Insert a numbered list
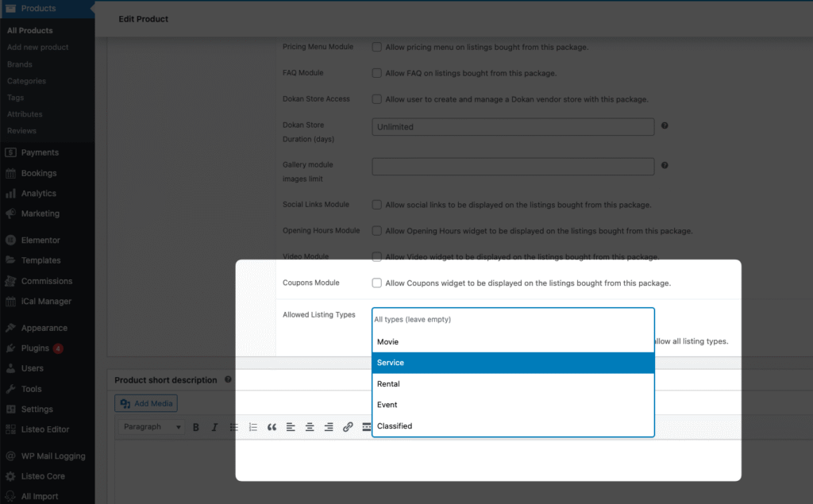 pyautogui.click(x=252, y=427)
